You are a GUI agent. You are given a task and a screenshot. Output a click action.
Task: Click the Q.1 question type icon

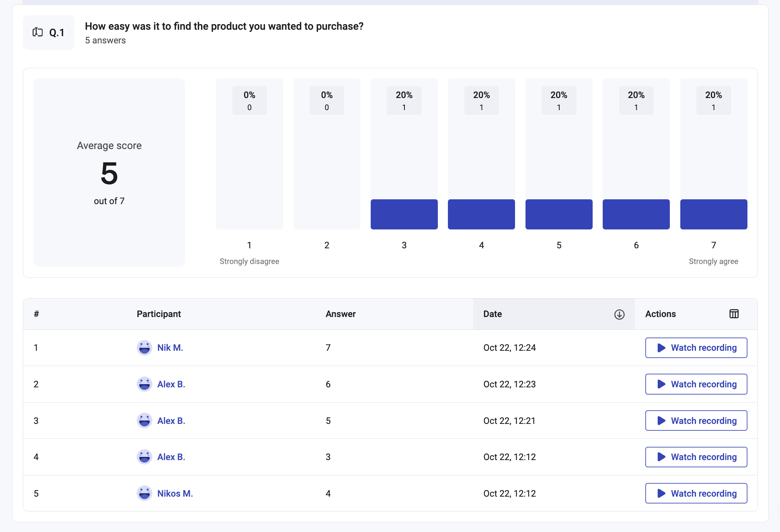click(38, 32)
